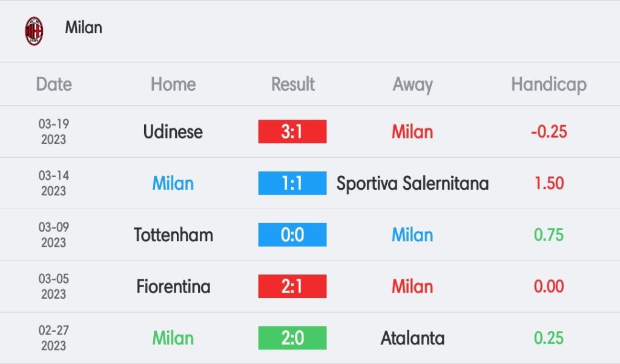Open Udinese team link
620x364 pixels.
click(173, 132)
